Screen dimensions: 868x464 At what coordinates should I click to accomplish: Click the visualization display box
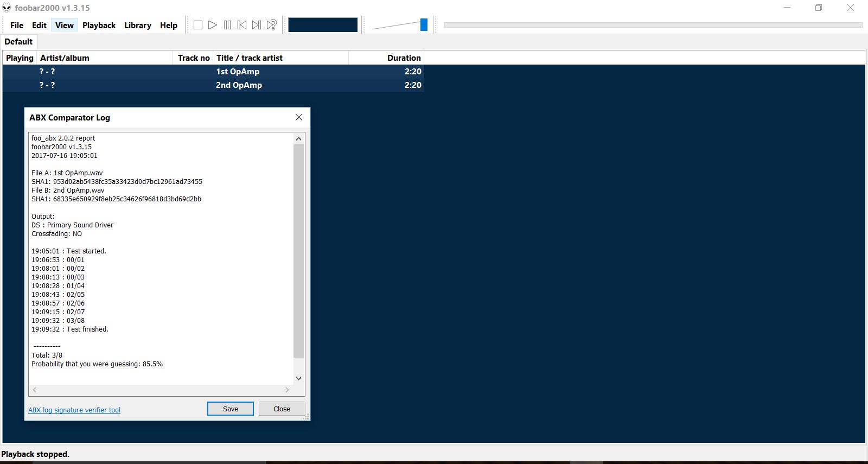pos(323,25)
